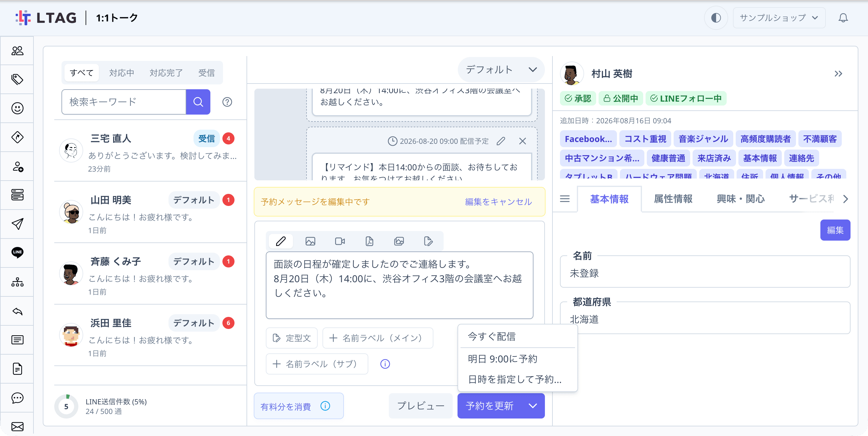868x436 pixels.
Task: Switch to the 対応中 filter tab
Action: [x=122, y=72]
